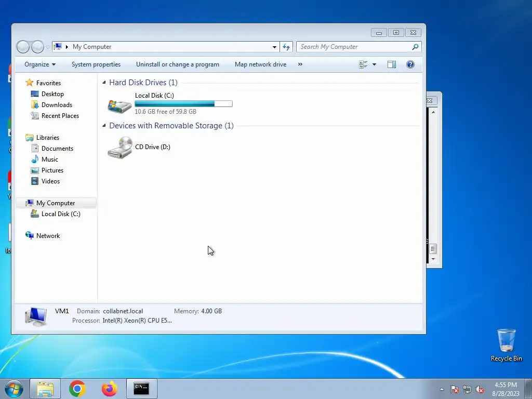Close the background window behind Explorer
The width and height of the screenshot is (532, 399).
pos(430,100)
